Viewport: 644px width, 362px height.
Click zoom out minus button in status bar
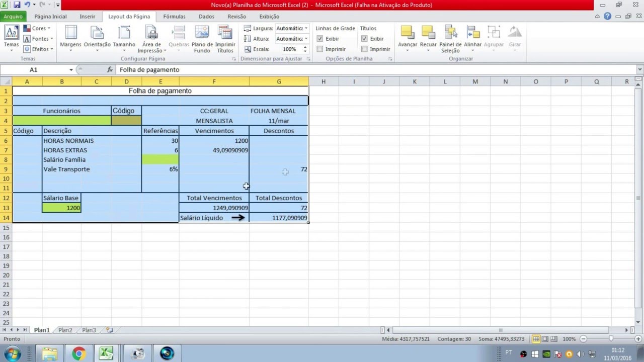coord(584,339)
